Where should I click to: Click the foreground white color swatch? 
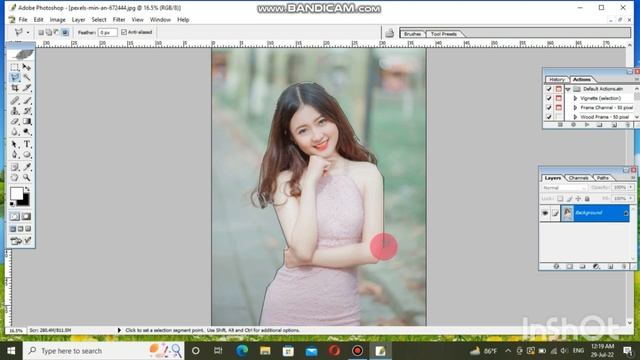16,193
